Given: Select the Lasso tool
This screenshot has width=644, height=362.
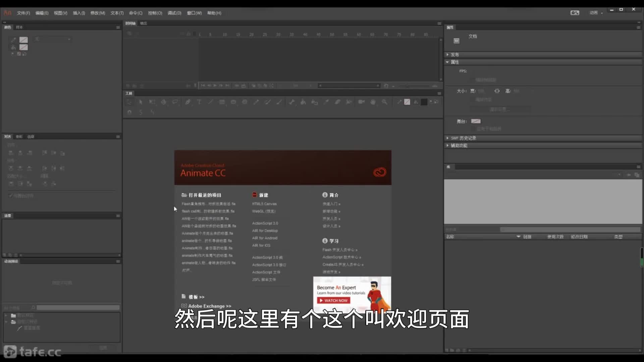Looking at the screenshot, I should click(x=175, y=102).
